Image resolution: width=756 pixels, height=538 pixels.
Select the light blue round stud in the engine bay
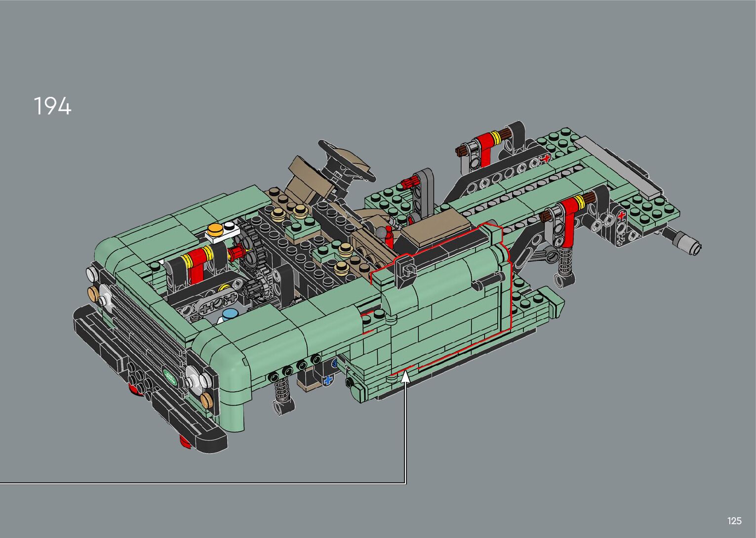(229, 315)
